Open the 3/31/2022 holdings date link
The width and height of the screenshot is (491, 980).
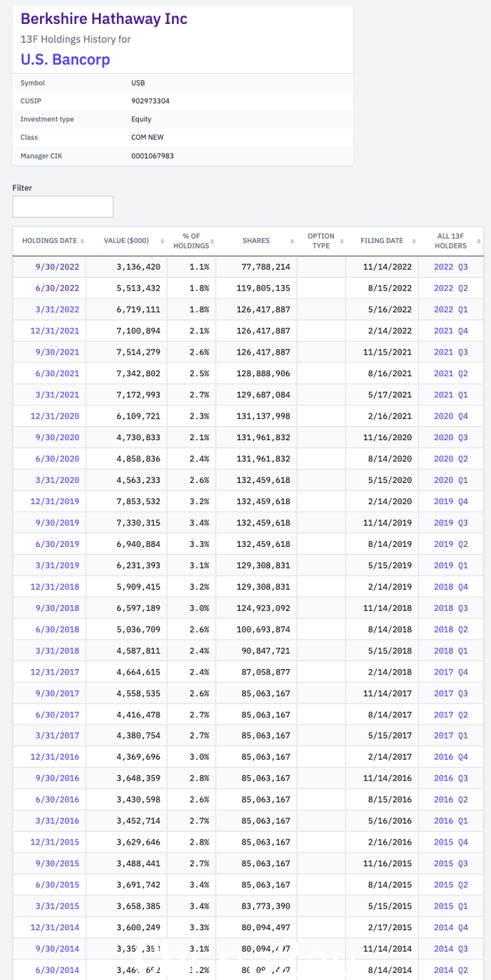click(57, 310)
